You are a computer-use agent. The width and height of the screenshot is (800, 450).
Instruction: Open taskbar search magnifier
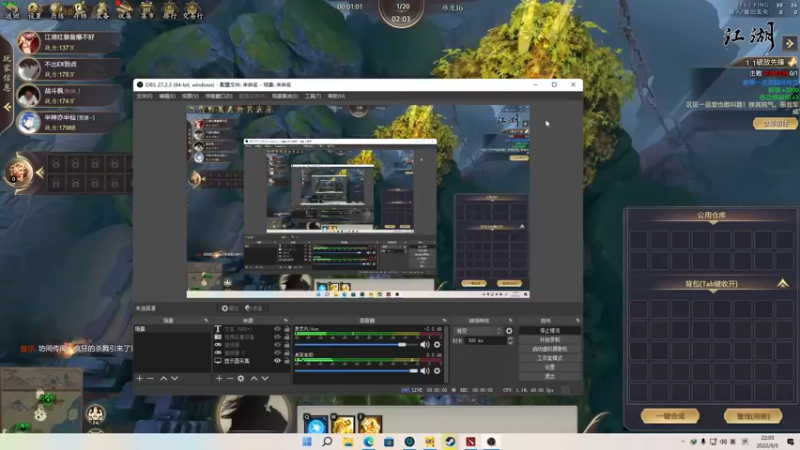[328, 441]
